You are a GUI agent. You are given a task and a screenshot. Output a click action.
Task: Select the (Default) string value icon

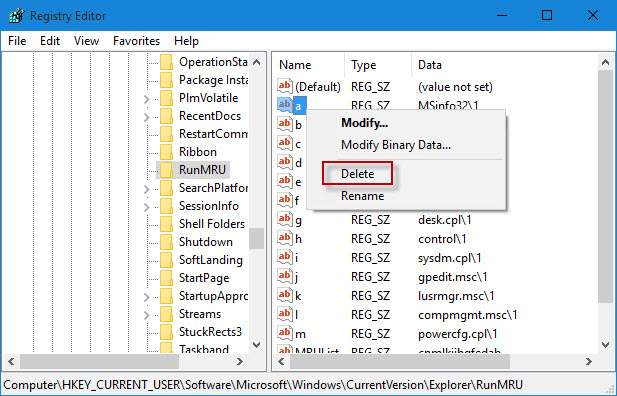click(x=284, y=86)
